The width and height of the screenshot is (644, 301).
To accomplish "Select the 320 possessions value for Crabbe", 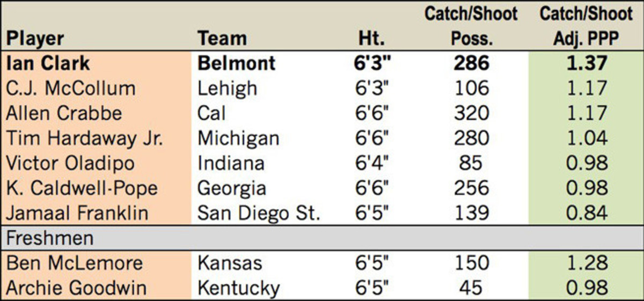I will coord(471,113).
